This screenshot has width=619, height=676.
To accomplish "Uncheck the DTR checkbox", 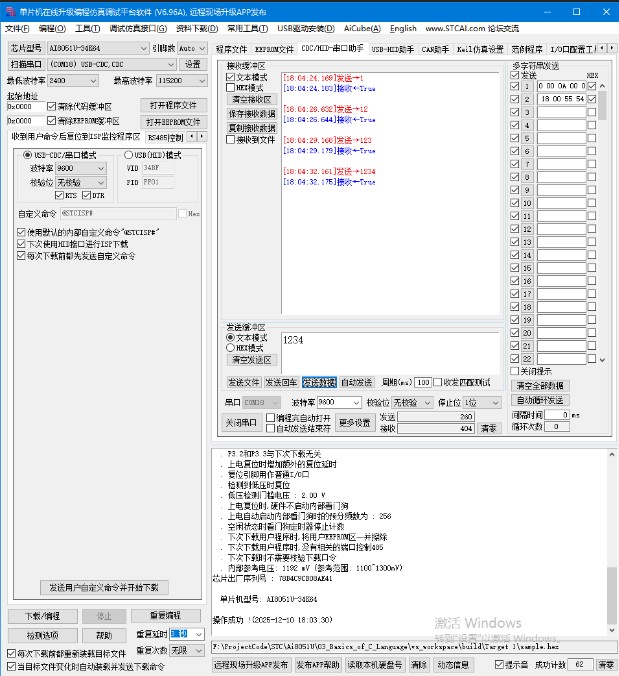I will coord(86,195).
